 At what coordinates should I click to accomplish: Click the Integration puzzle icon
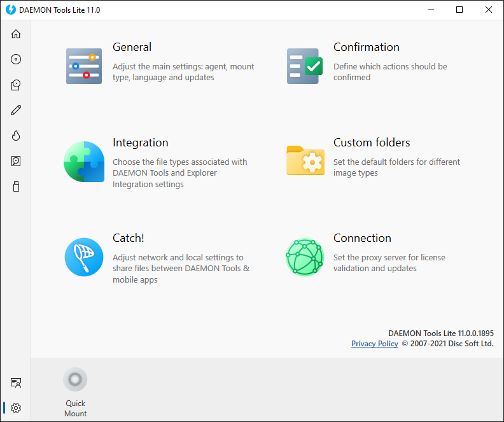click(x=84, y=162)
